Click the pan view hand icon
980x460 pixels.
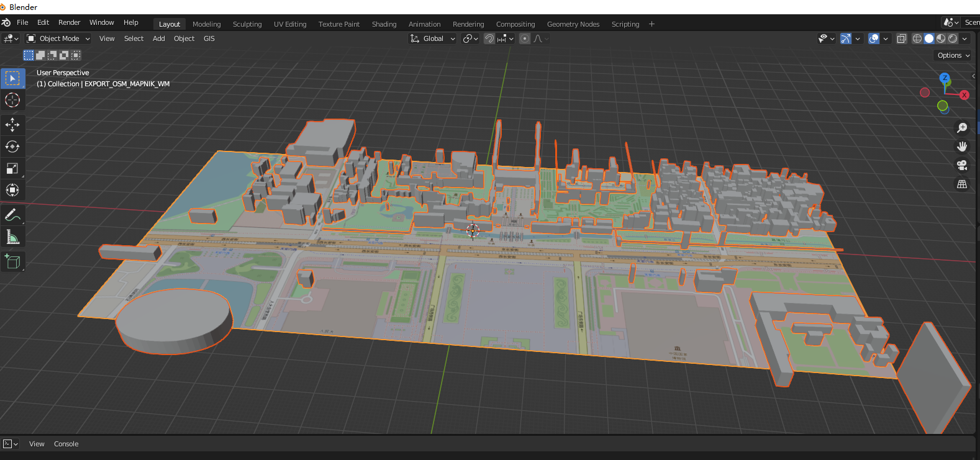pos(962,147)
